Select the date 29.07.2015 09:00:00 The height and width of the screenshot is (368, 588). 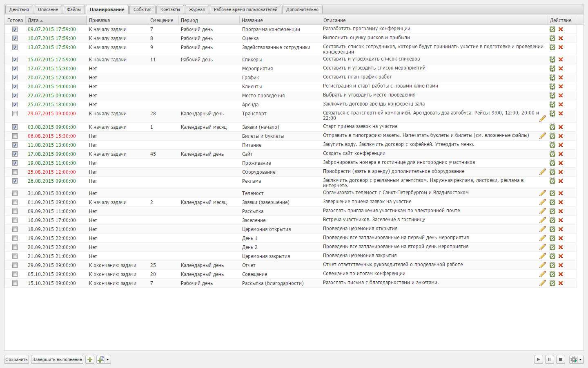[x=52, y=114]
